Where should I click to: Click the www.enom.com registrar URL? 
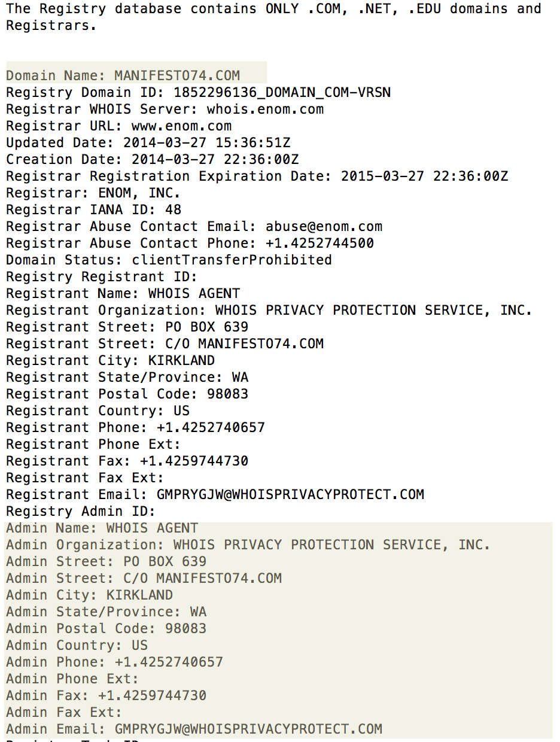[x=190, y=126]
